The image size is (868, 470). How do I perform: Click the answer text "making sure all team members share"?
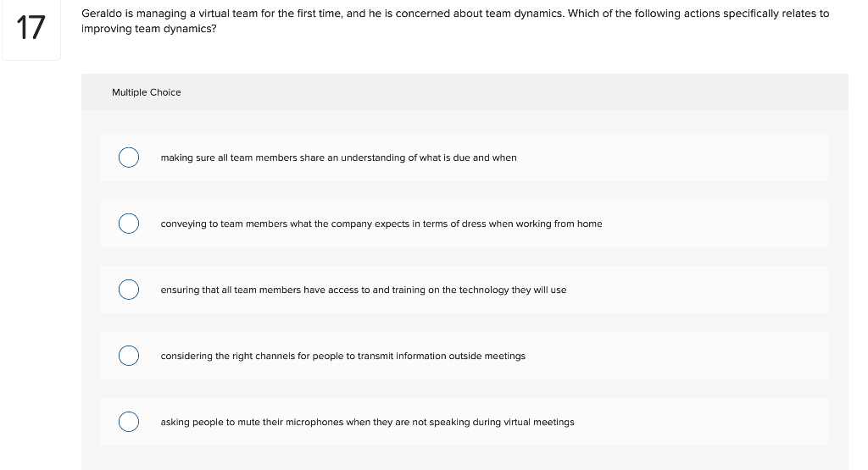pos(338,158)
